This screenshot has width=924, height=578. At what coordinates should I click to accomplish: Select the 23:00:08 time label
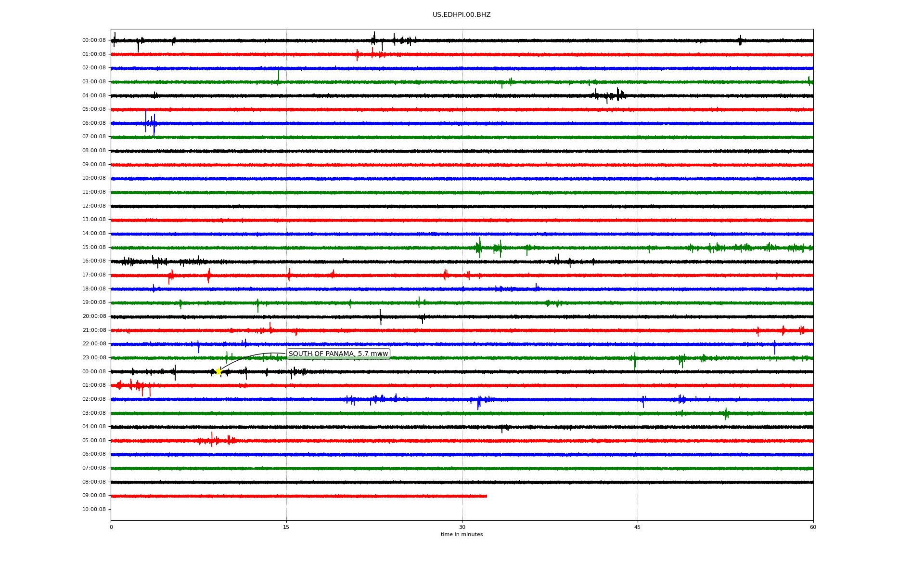tap(94, 358)
